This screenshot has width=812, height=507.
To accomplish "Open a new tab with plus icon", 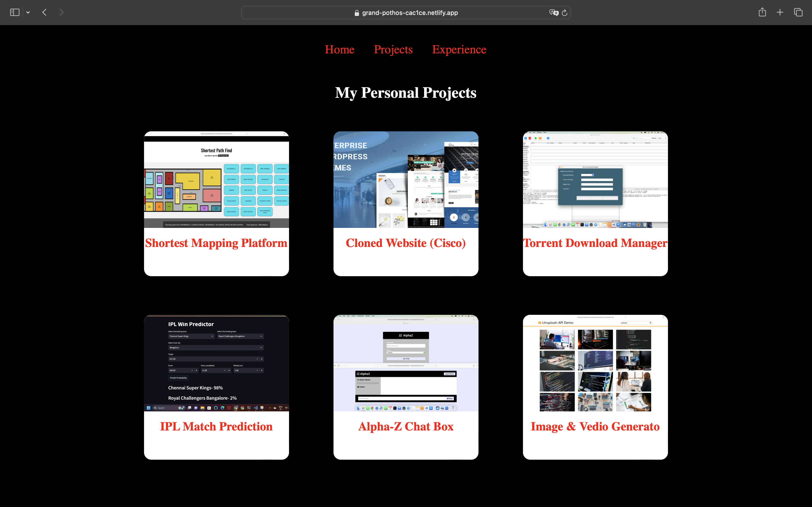I will click(780, 12).
